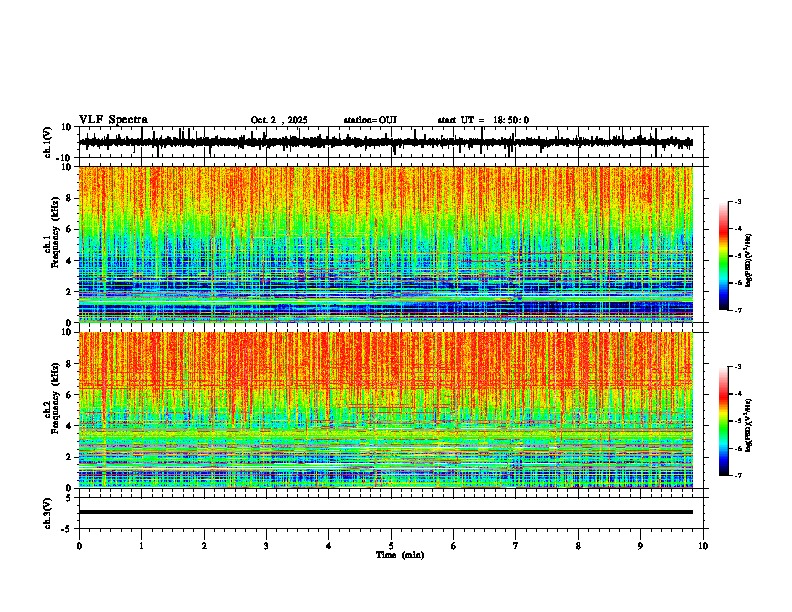Image resolution: width=792 pixels, height=612 pixels.
Task: Click the "-3" tick on ch.1 colorbar
Action: click(737, 201)
